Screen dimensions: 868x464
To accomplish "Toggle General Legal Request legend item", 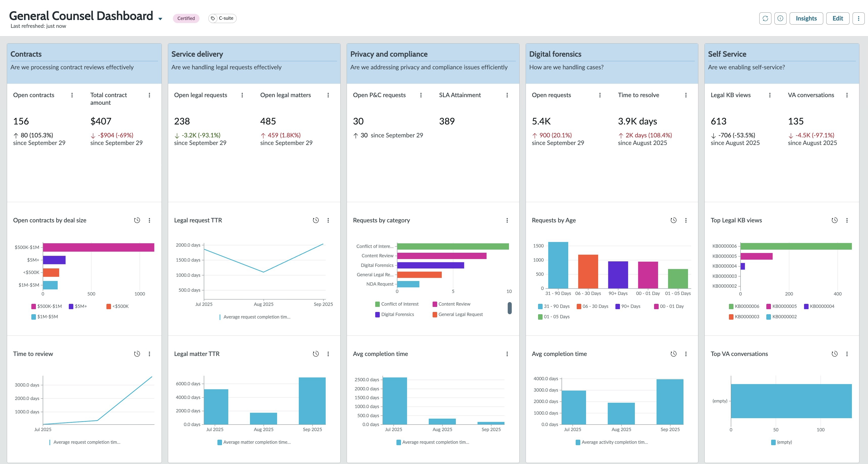I will [458, 314].
